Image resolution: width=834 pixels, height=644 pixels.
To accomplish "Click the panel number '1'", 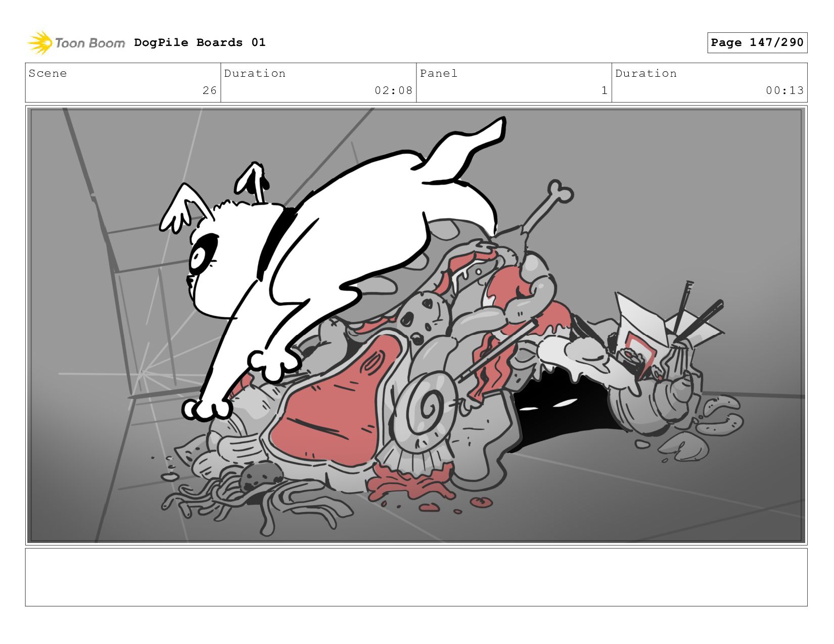I will [605, 90].
